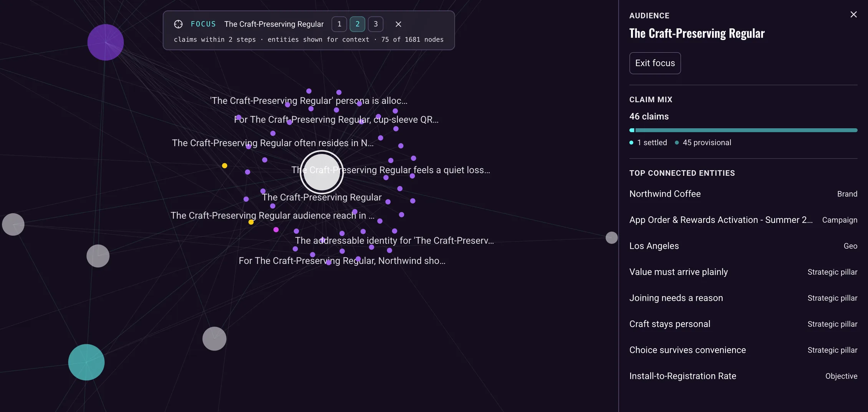Click claim label "Northwind sho..."
This screenshot has width=868, height=412.
(342, 261)
